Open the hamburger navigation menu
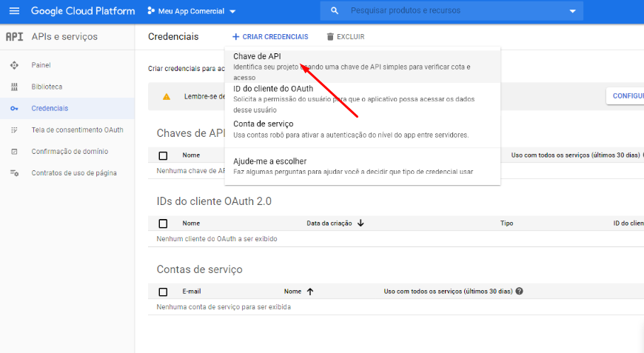Image resolution: width=644 pixels, height=353 pixels. click(x=14, y=11)
